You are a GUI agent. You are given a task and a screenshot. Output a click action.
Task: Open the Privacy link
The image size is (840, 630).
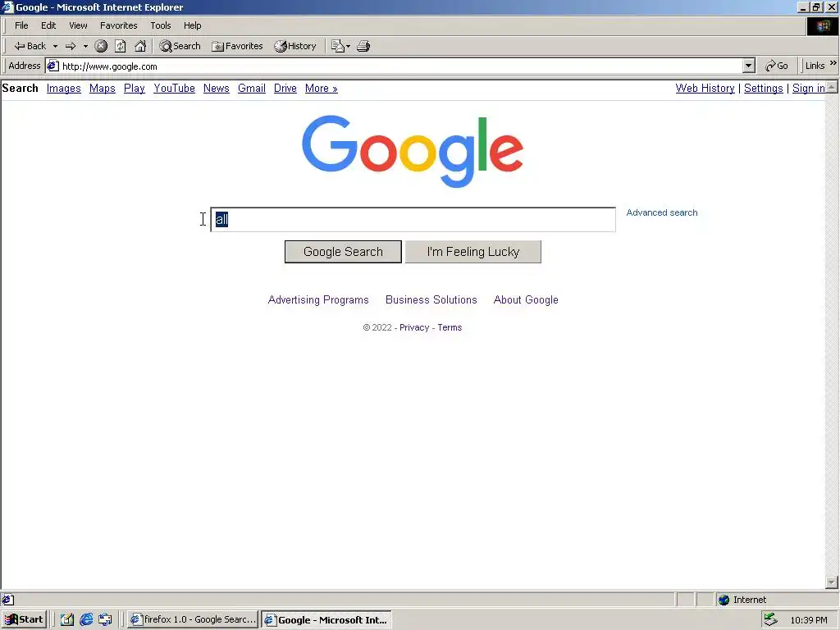(414, 327)
